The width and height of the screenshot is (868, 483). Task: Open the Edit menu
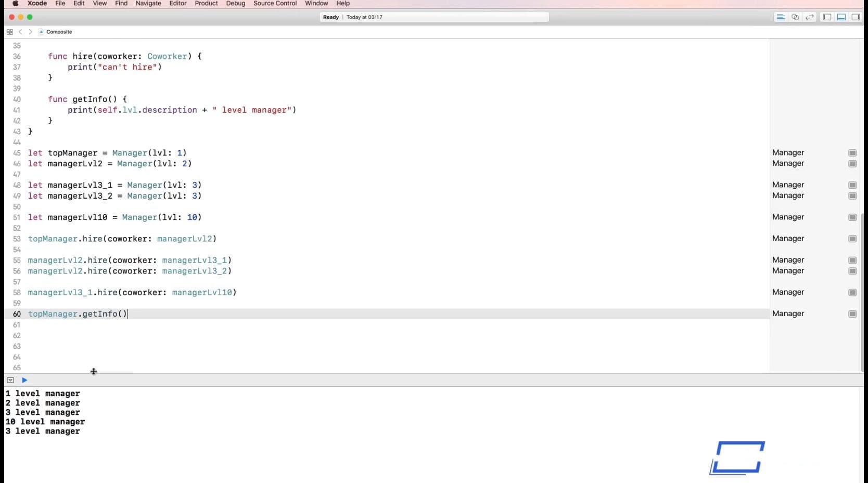click(x=79, y=3)
